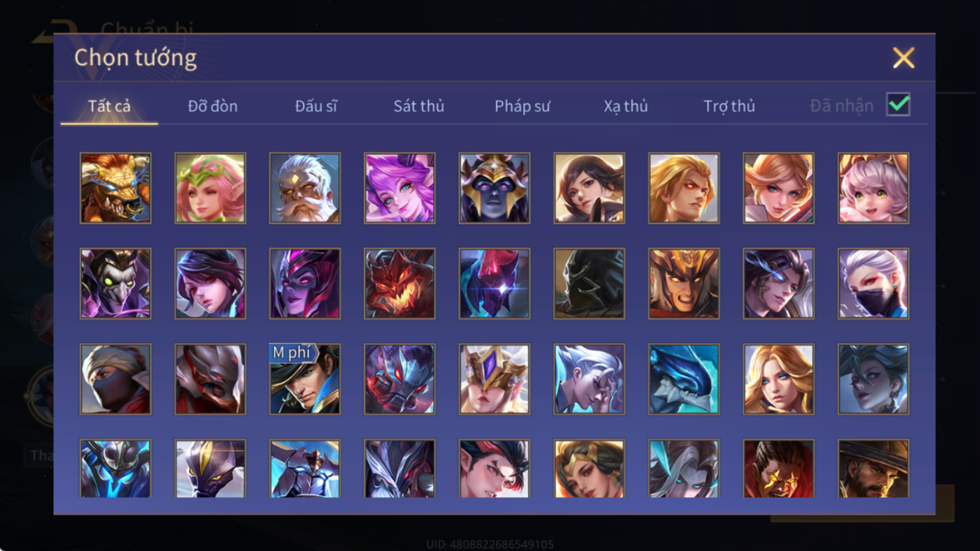Show the Pháp sư heroes tab
The width and height of the screenshot is (980, 551).
tap(522, 106)
